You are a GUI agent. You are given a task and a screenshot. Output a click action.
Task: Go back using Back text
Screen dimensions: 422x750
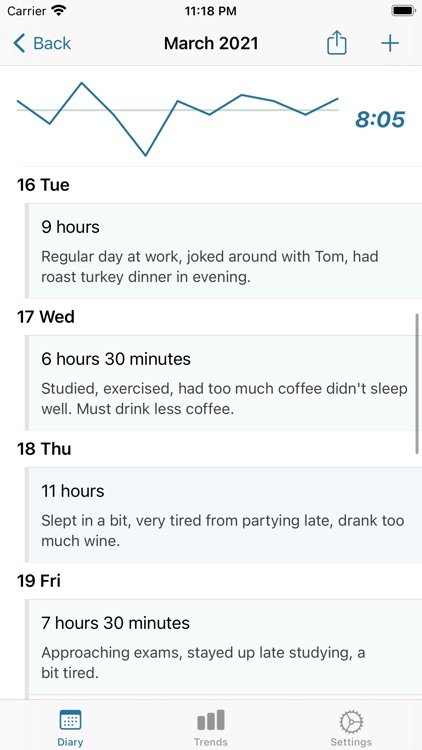(x=52, y=44)
